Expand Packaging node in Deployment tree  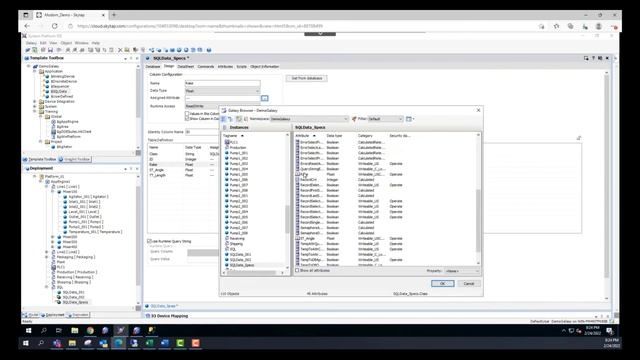(47, 257)
